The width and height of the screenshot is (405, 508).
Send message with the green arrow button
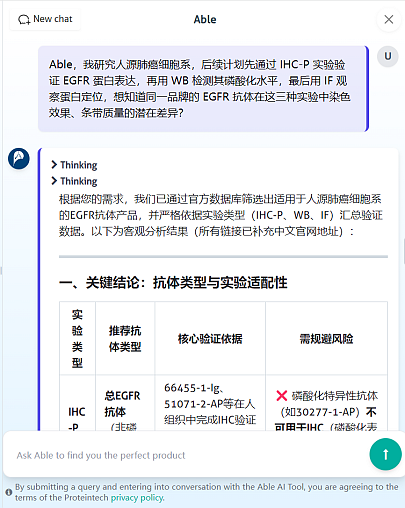point(385,454)
